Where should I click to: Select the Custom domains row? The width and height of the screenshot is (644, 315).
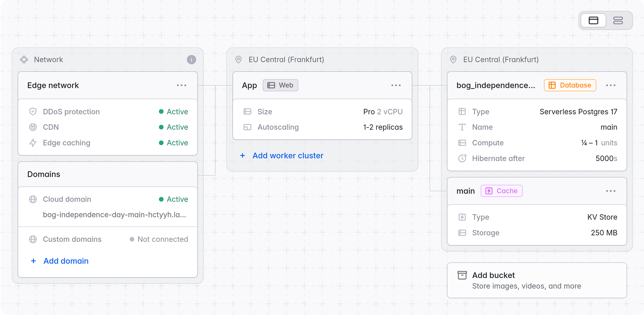108,239
